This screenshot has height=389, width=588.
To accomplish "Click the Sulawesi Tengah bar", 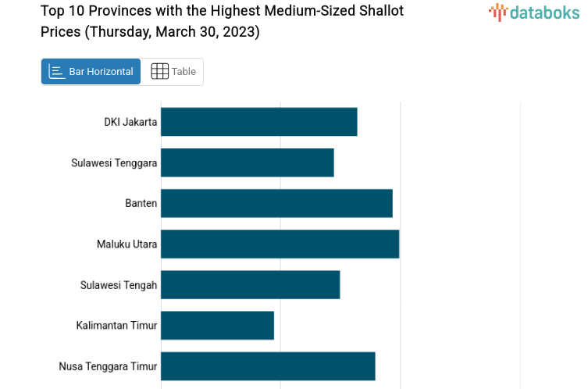I will [x=250, y=284].
